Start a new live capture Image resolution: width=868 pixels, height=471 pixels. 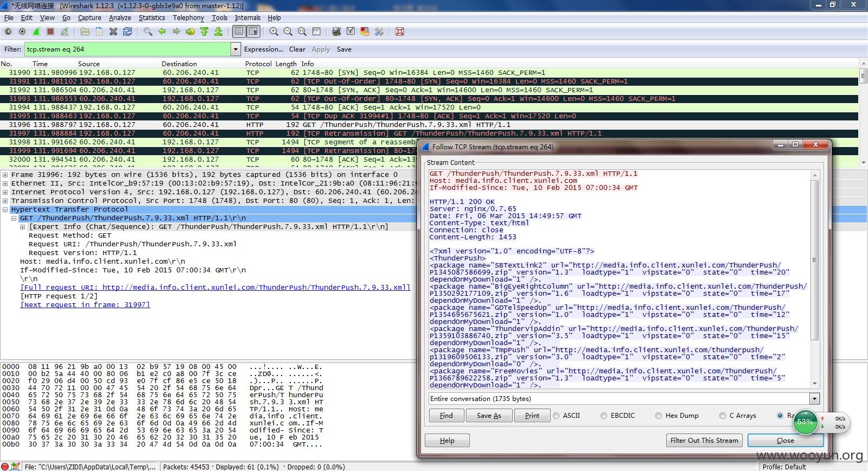coord(36,32)
